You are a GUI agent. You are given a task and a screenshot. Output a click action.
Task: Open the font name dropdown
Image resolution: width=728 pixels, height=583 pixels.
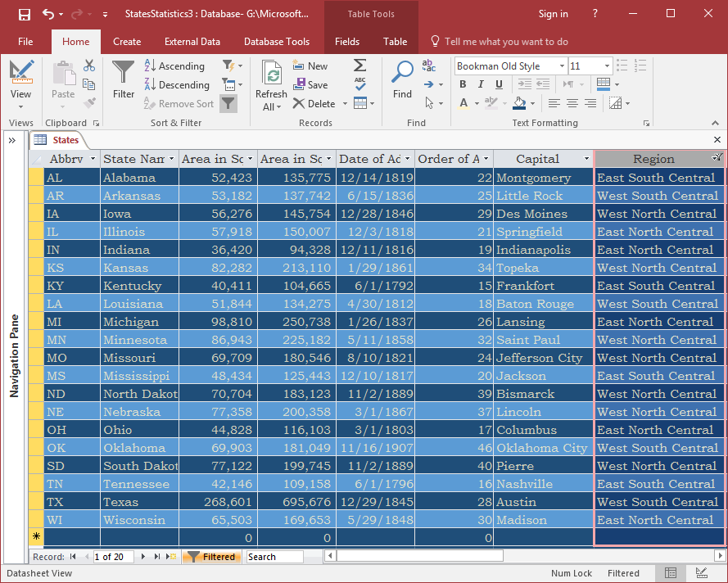click(x=562, y=66)
